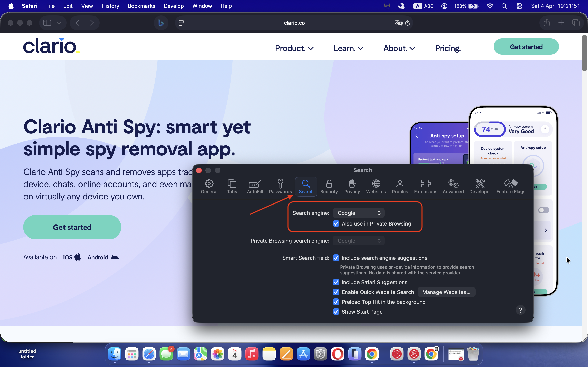The image size is (588, 367).
Task: Click the Safari reload page icon
Action: (408, 23)
